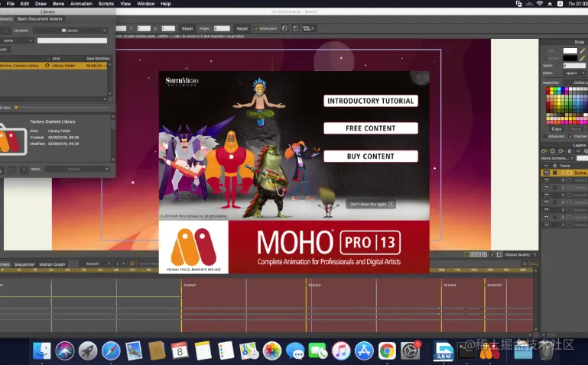Toggle the Checker checkbox in Style panel

[570, 136]
